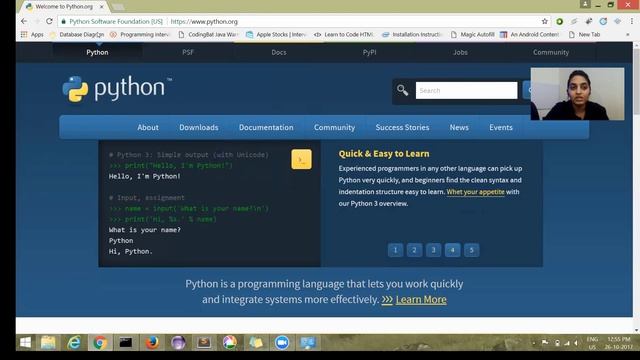
Task: Show slide 4 of the code carousel
Action: pos(452,250)
